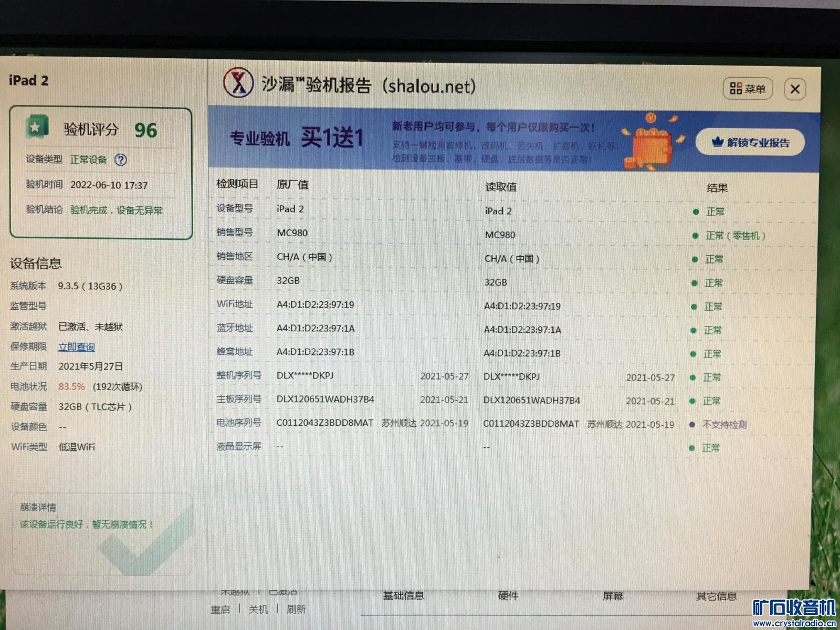Click the 32GB (TLC芯片) storage text
The width and height of the screenshot is (840, 630).
(x=95, y=407)
